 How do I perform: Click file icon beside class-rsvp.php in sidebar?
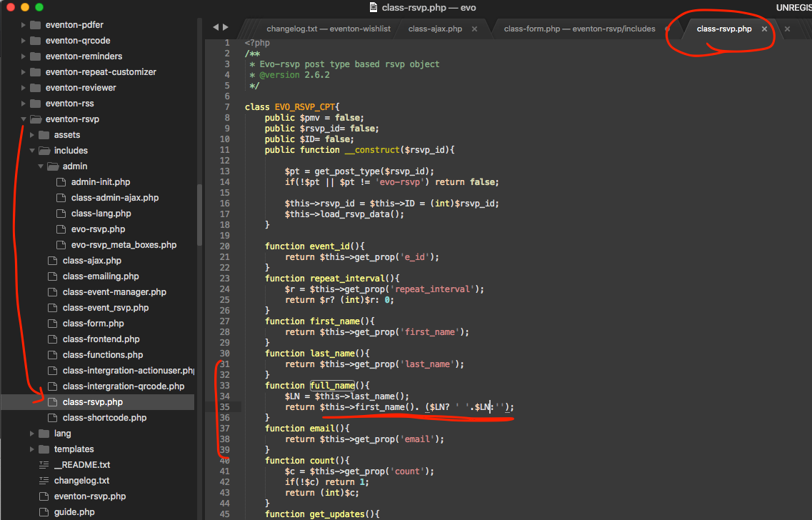(x=52, y=402)
